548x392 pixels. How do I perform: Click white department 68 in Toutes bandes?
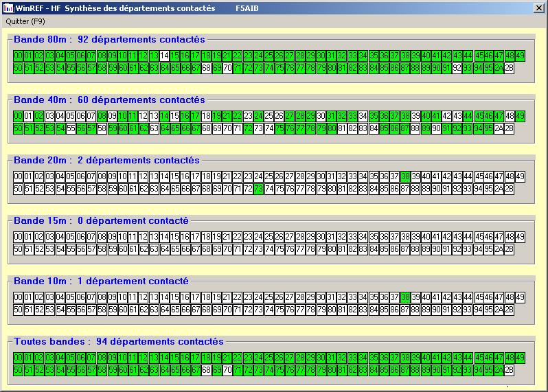206,370
